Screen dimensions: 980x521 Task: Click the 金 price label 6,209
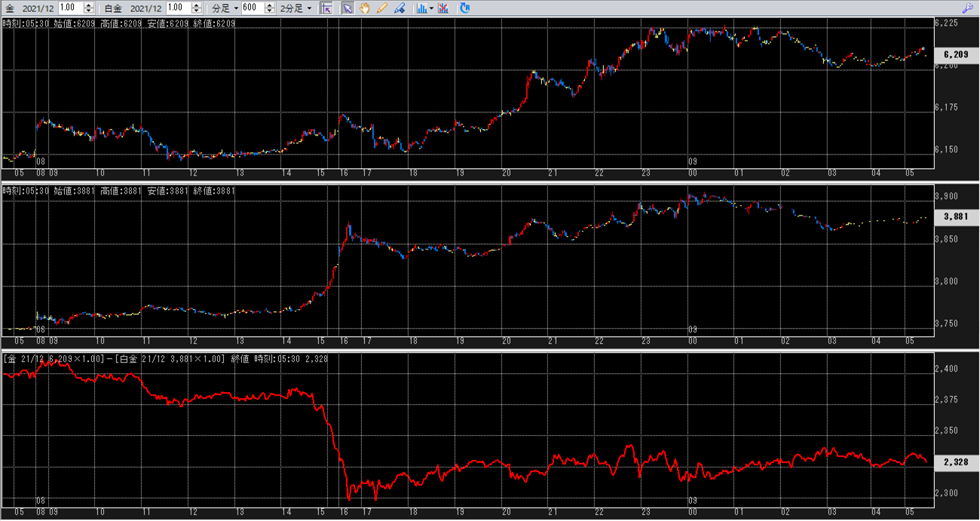[x=955, y=55]
